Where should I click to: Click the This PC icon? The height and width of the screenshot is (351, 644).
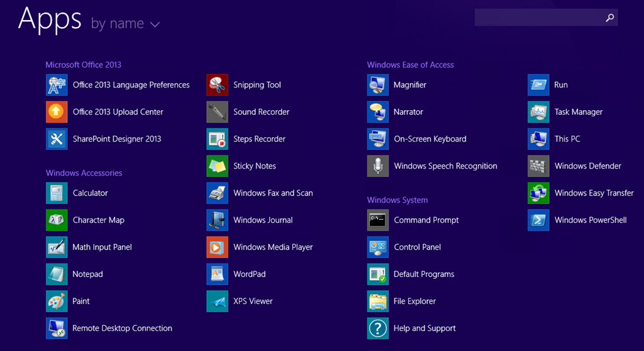click(x=538, y=139)
